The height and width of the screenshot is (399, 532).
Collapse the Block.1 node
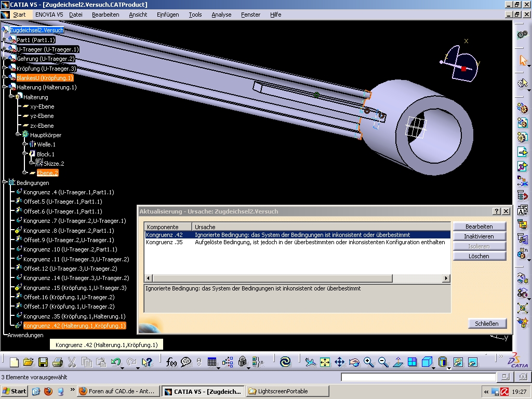coord(25,154)
